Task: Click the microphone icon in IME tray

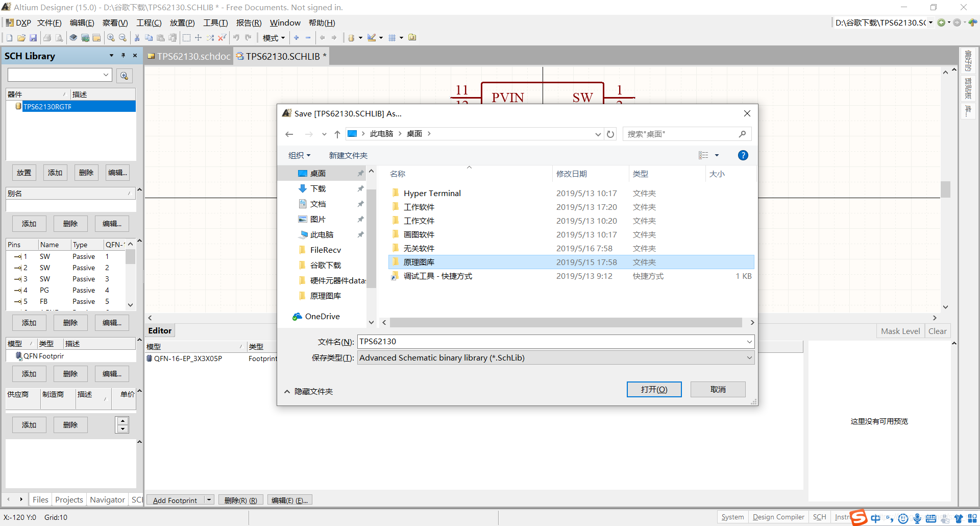Action: point(917,518)
